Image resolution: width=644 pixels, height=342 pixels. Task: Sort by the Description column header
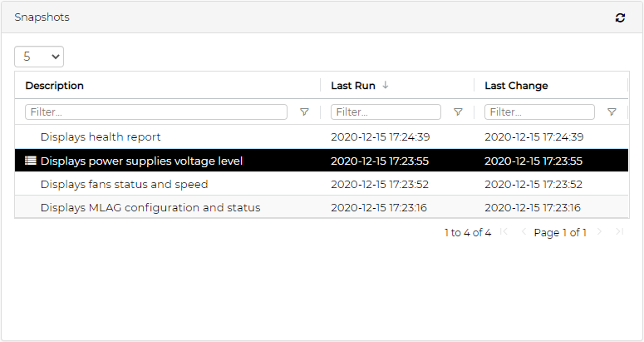pos(55,85)
